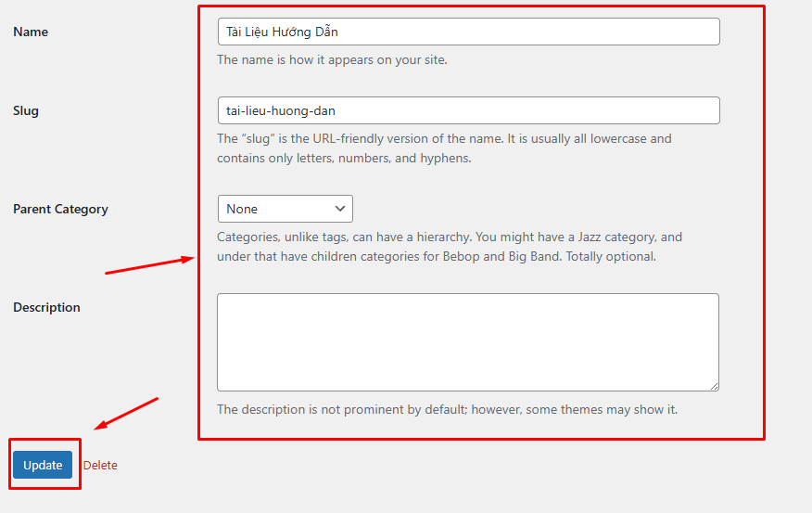Click the Slug field label

26,110
